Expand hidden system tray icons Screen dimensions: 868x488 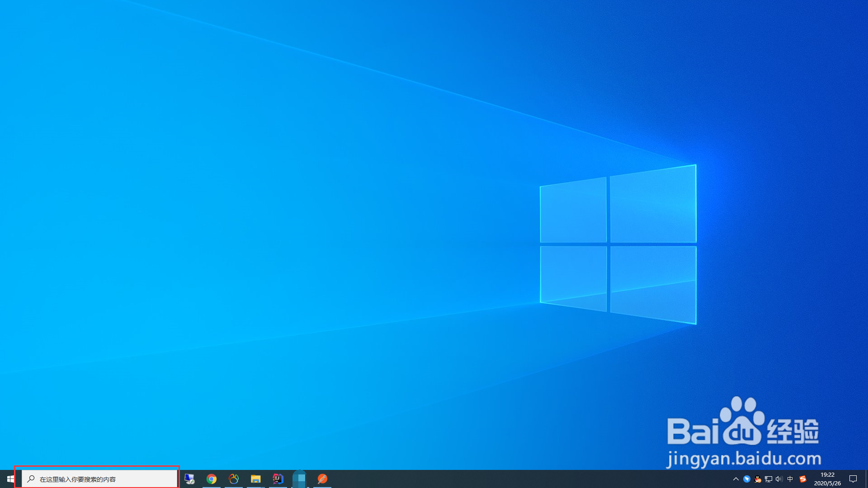(737, 479)
